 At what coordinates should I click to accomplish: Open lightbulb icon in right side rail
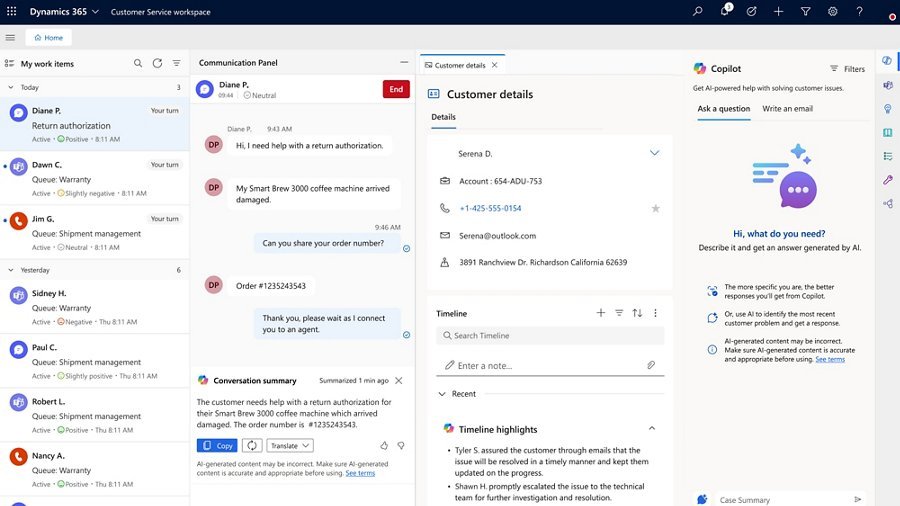click(887, 109)
